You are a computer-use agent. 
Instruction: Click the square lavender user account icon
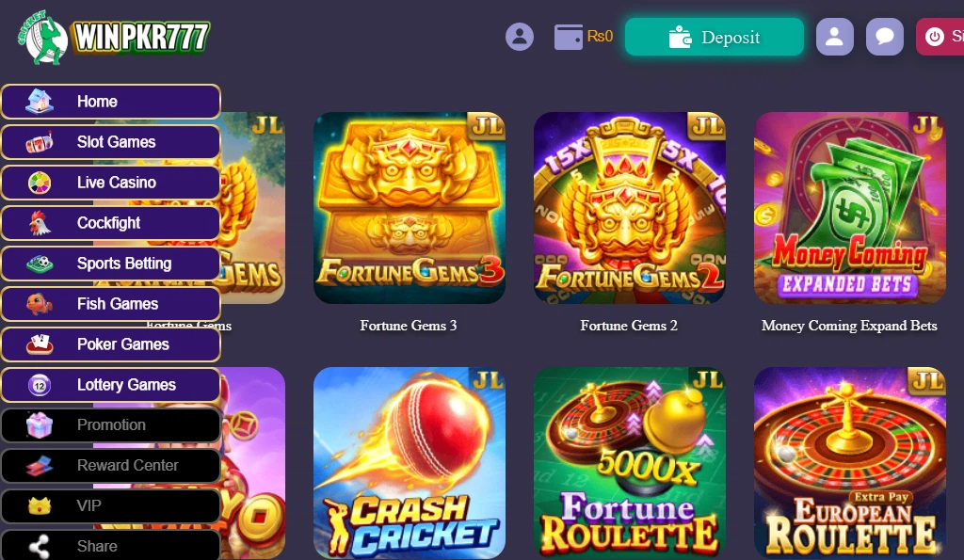(x=834, y=37)
